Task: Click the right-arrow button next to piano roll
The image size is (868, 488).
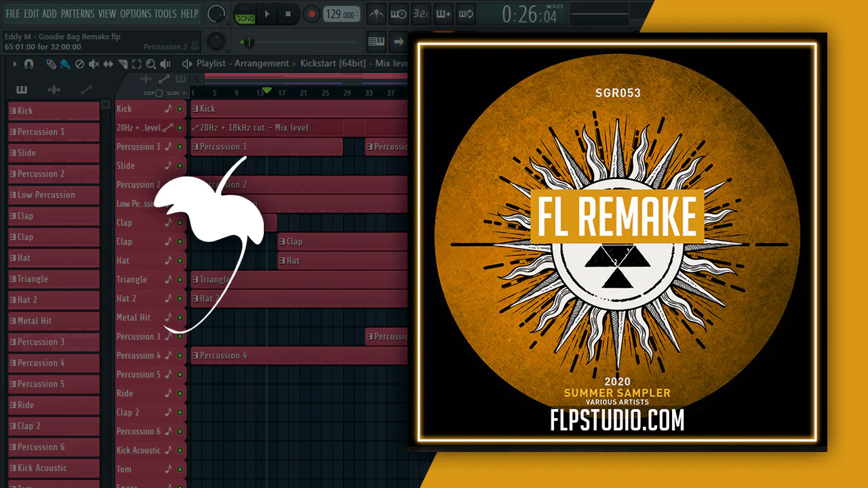Action: click(399, 41)
